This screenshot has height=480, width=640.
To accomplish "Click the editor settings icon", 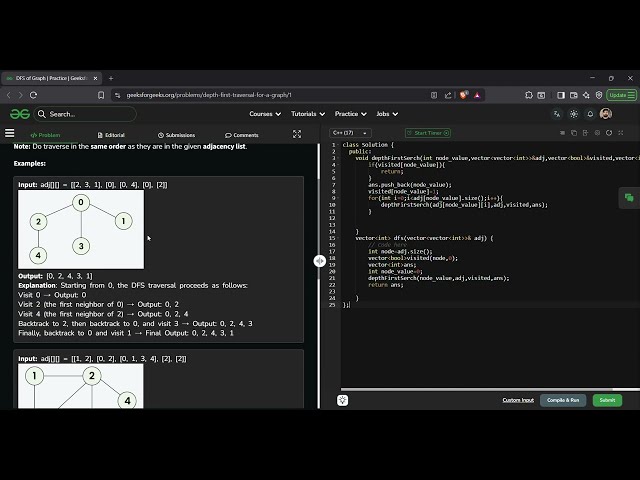I will point(597,133).
